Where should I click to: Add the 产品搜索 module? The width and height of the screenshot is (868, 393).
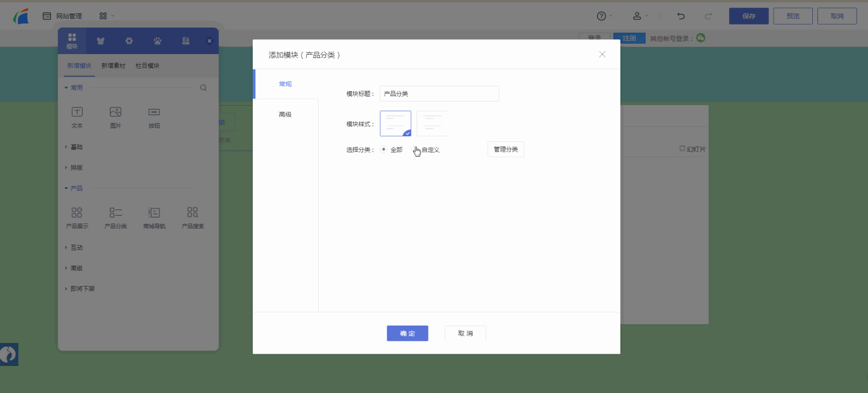tap(193, 218)
